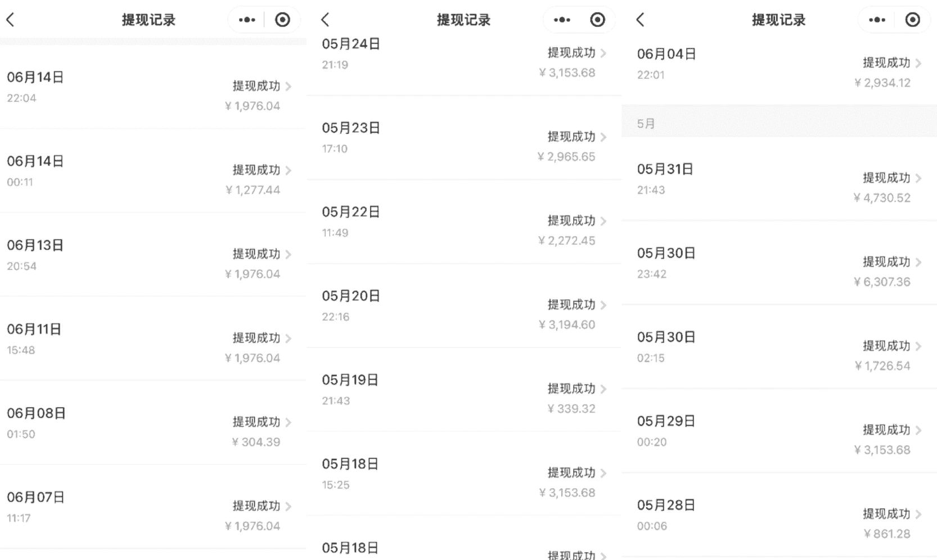Tap back arrow in middle panel
This screenshot has width=937, height=560.
[x=325, y=20]
